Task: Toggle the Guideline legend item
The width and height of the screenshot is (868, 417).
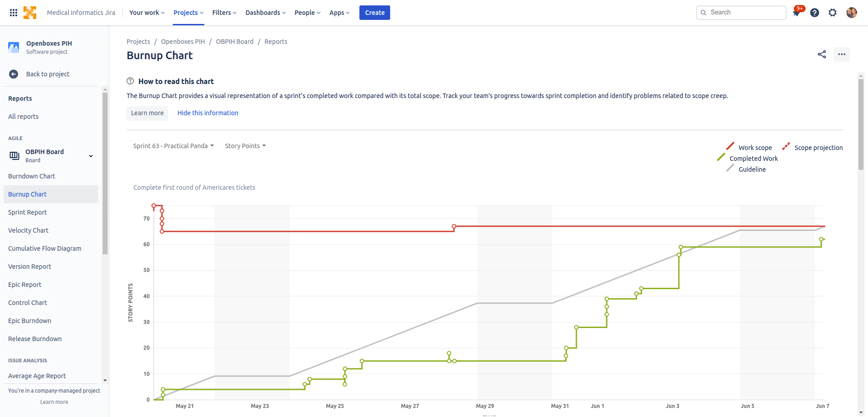Action: 746,169
